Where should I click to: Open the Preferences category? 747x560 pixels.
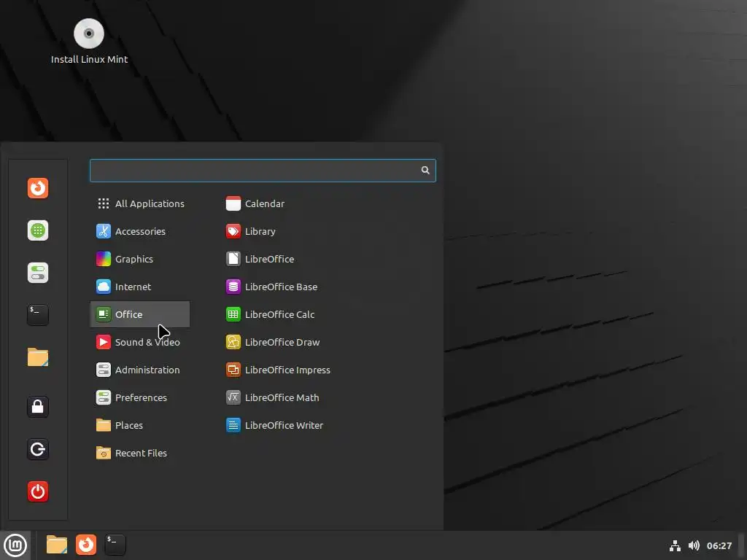point(140,397)
